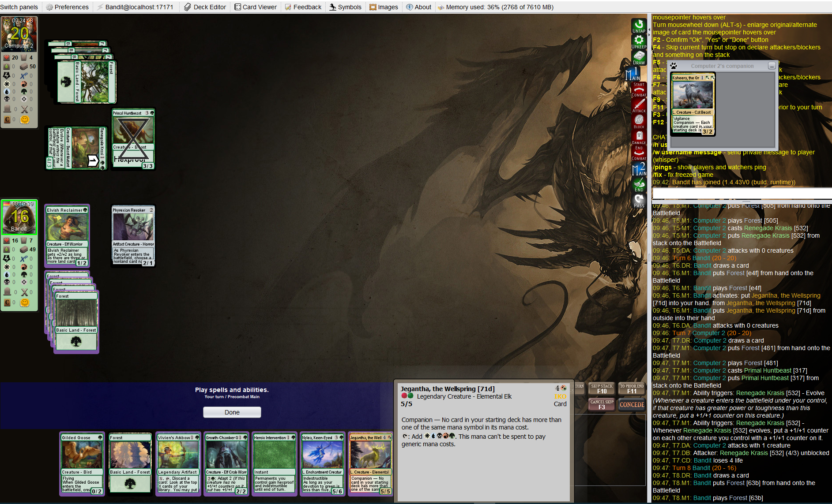Click in the chat message input field

[742, 194]
